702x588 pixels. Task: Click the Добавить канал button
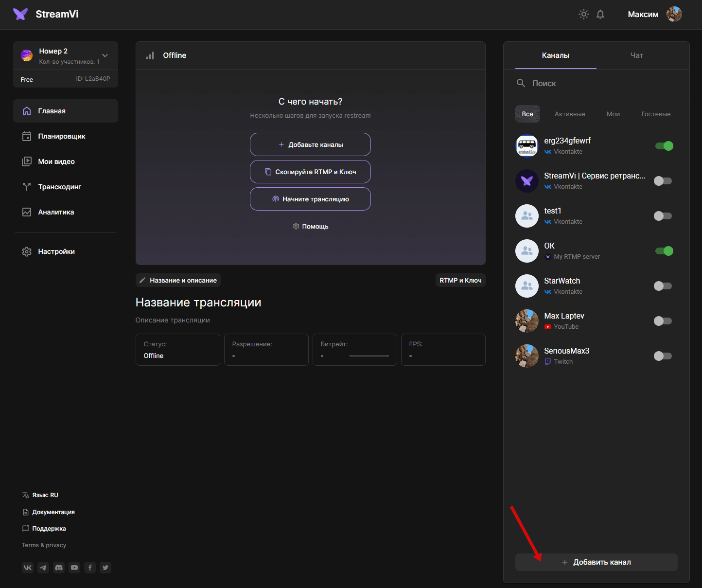pyautogui.click(x=597, y=562)
